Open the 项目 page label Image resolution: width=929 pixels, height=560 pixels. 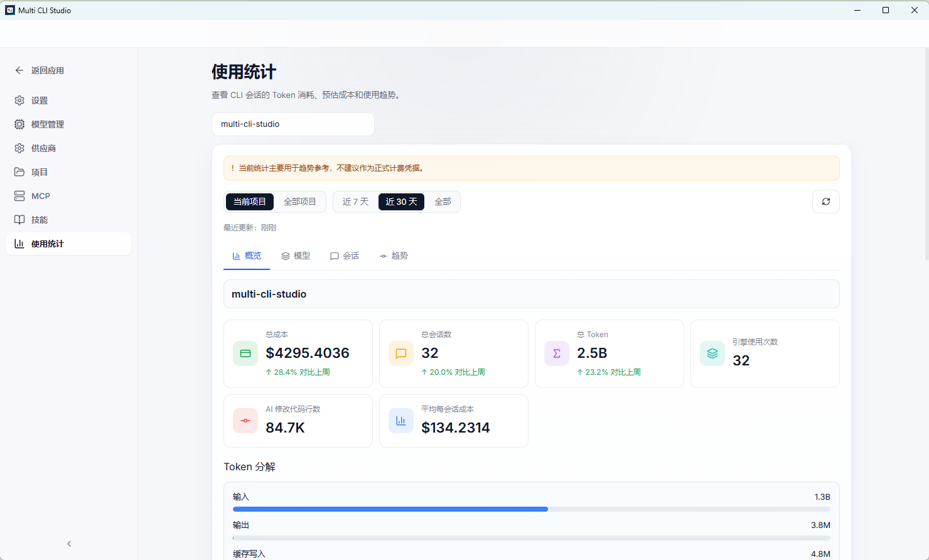click(40, 172)
